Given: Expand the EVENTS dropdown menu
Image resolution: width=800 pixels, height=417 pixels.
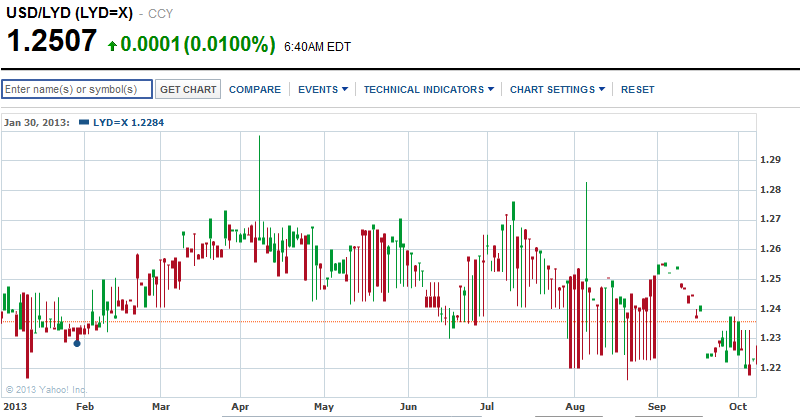Looking at the screenshot, I should pos(323,90).
